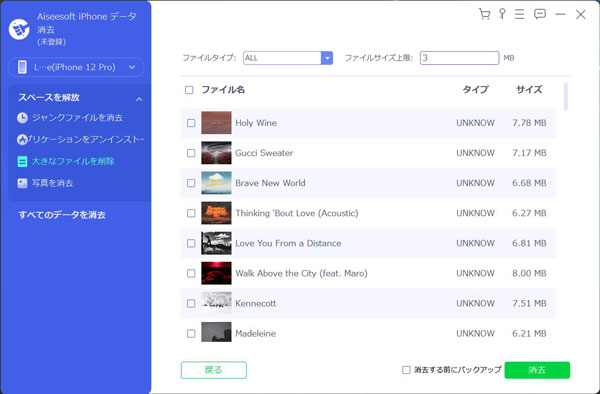Click Love You From a Distance thumbnail

(216, 243)
